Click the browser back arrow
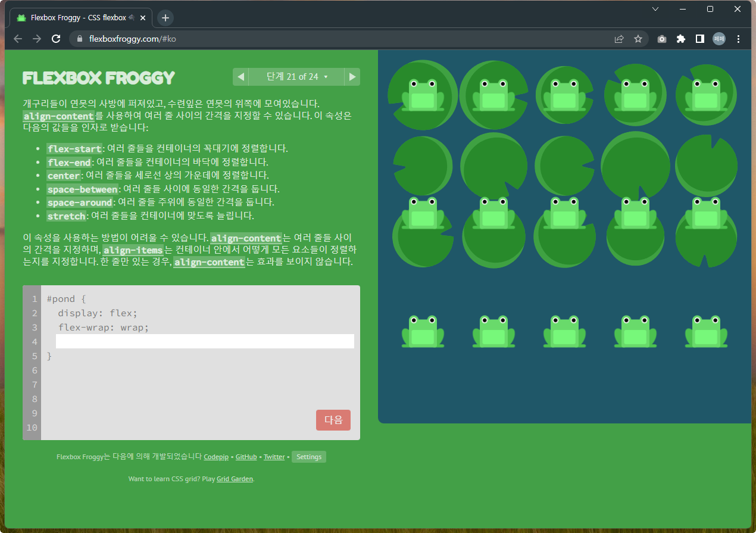The height and width of the screenshot is (533, 756). (18, 39)
